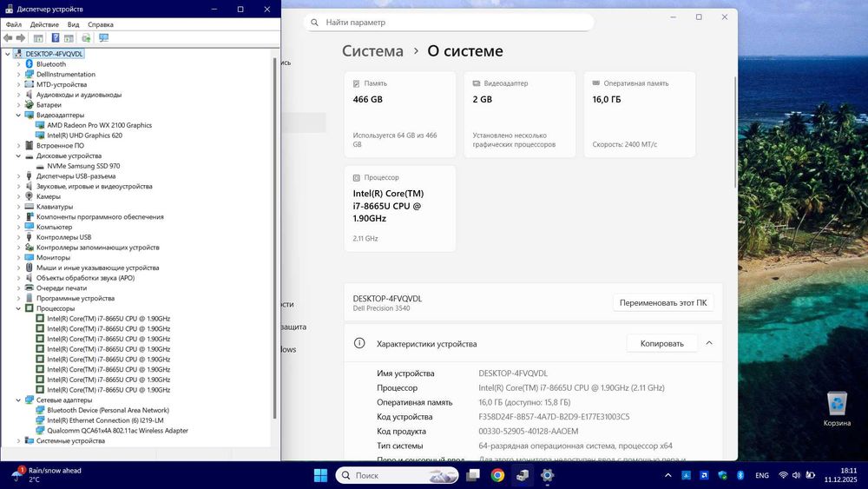Image resolution: width=868 pixels, height=489 pixels.
Task: Click the Device Manager vertical scrollbar
Action: tap(274, 238)
